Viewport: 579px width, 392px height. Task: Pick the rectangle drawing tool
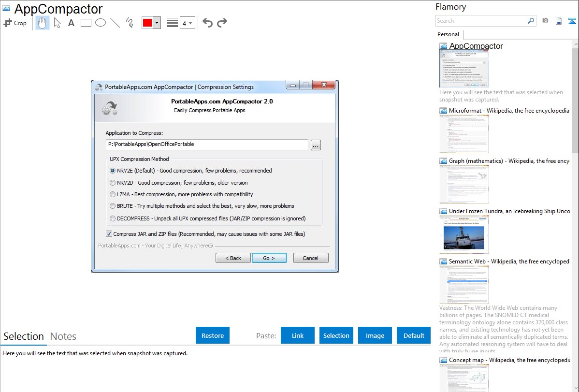tap(86, 23)
